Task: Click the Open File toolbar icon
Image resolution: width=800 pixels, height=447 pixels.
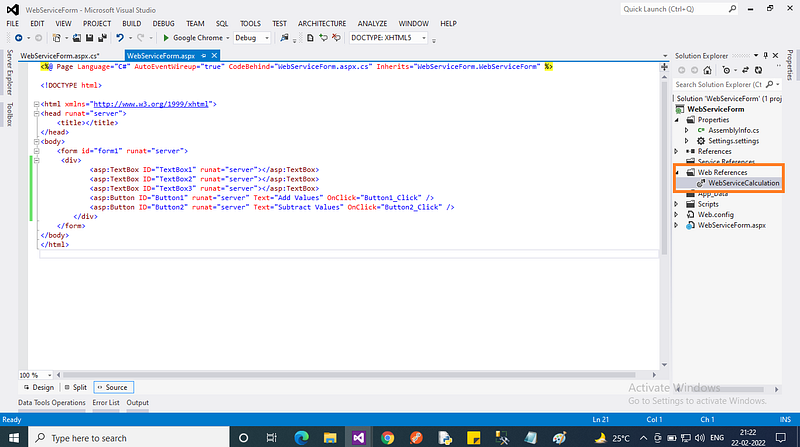Action: (x=77, y=38)
